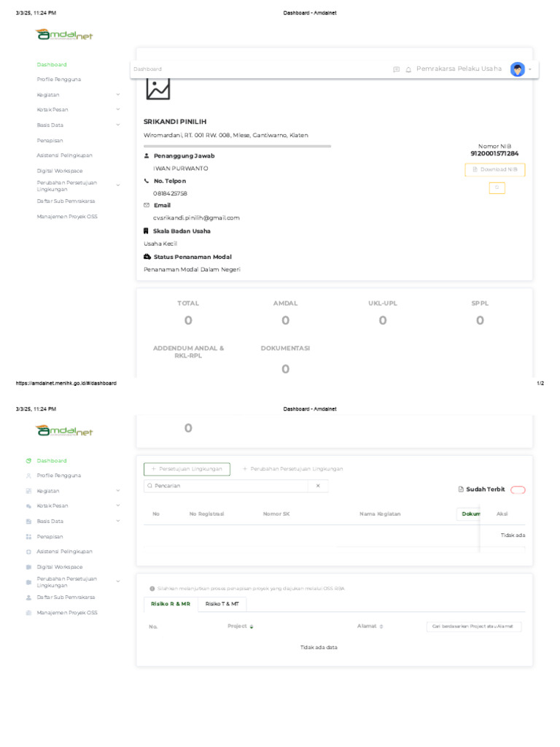Expand Kotak Pesan chevron in page 1 sidebar

click(118, 109)
